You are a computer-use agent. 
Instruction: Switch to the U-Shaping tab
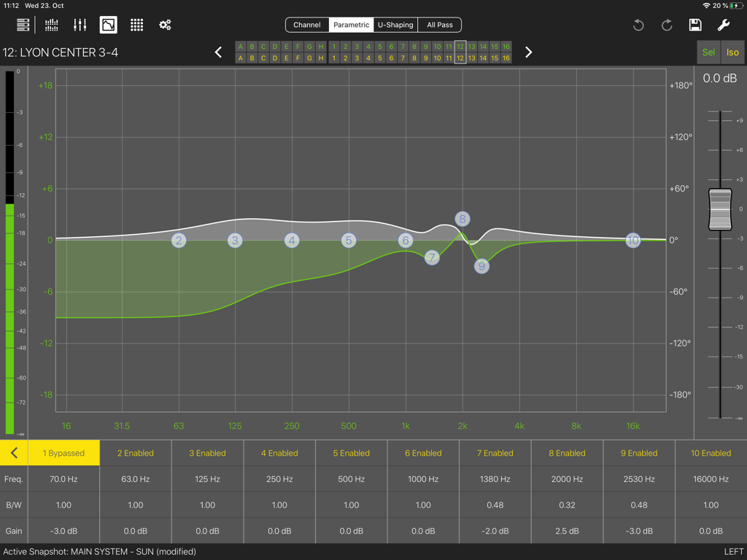coord(395,24)
